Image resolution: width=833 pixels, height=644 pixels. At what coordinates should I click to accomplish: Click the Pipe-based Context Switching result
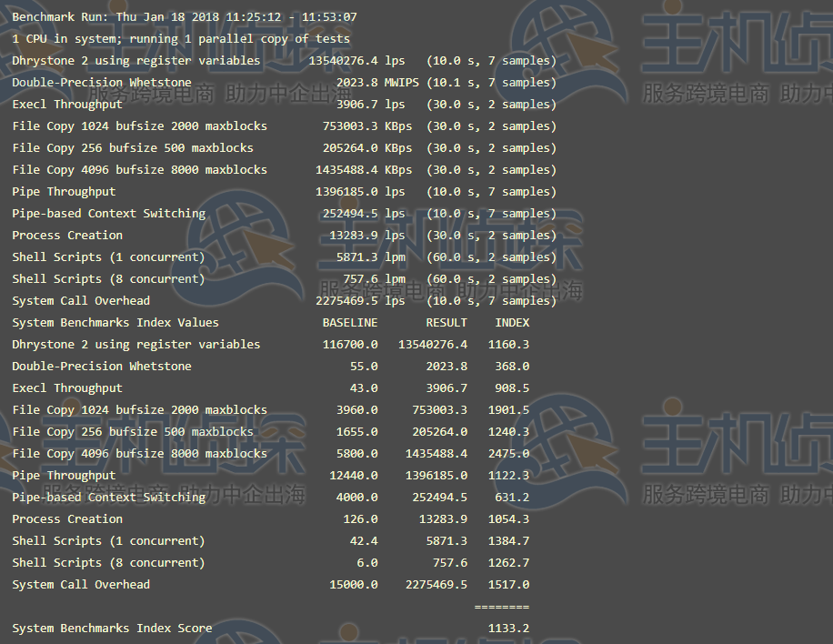coord(95,213)
